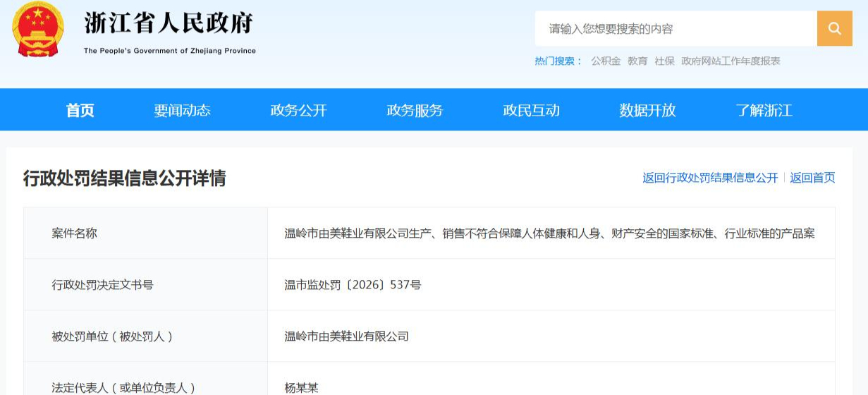The width and height of the screenshot is (868, 395).
Task: Select the 法定代表人 label cell
Action: coord(146,379)
